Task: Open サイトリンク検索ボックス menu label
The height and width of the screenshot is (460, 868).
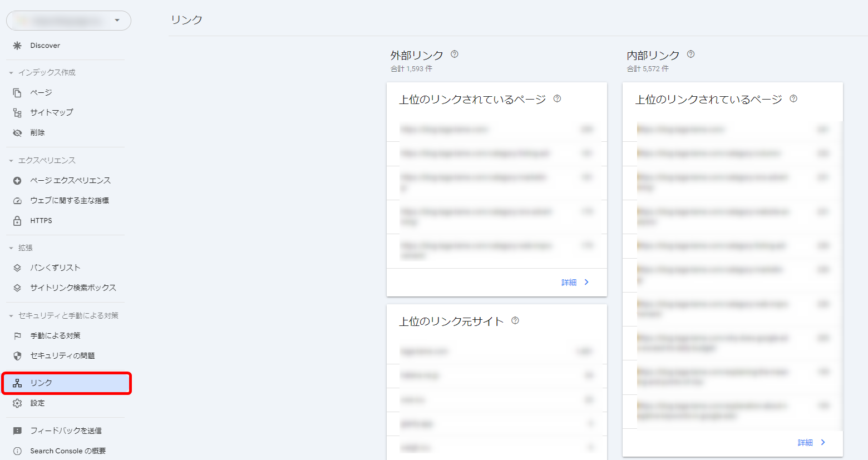Action: pos(73,288)
